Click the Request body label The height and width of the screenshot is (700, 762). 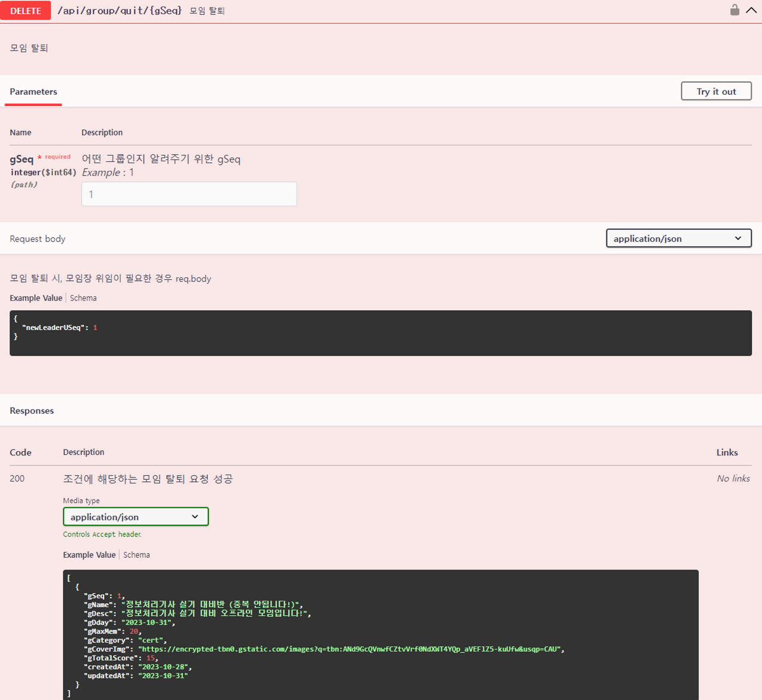[38, 239]
